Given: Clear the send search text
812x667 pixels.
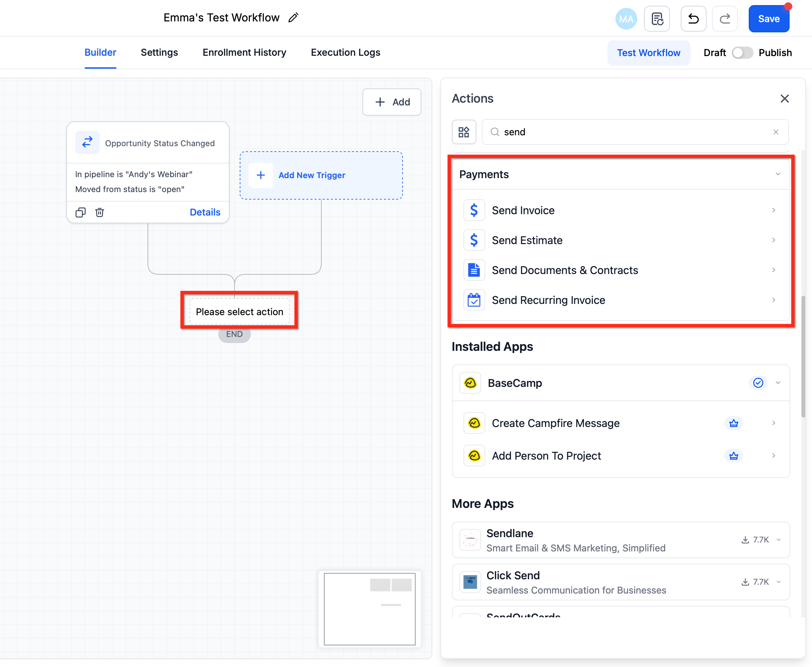Looking at the screenshot, I should [x=776, y=132].
